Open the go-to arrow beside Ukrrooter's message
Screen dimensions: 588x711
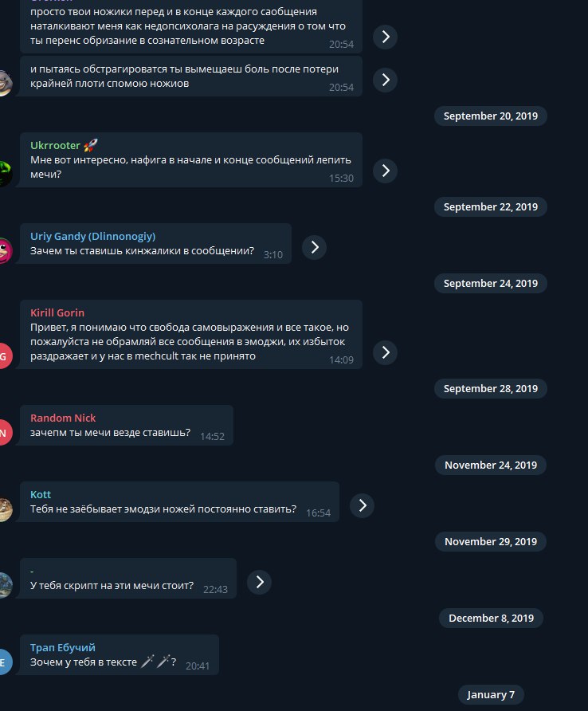click(385, 171)
